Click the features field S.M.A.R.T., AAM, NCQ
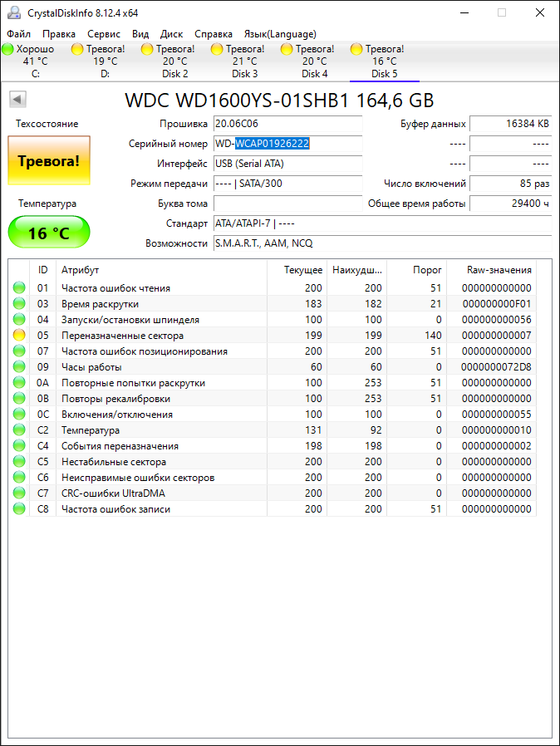The image size is (560, 746). [x=382, y=243]
